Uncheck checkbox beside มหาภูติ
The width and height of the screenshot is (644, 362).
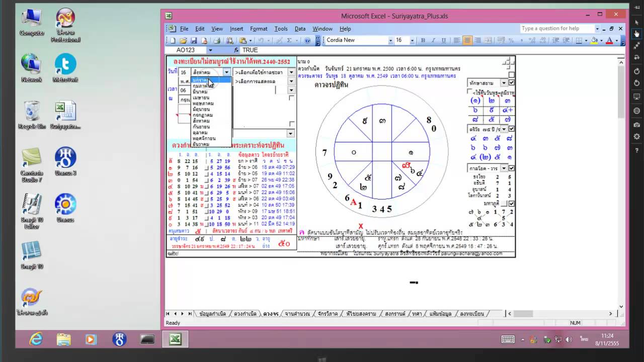tap(512, 204)
